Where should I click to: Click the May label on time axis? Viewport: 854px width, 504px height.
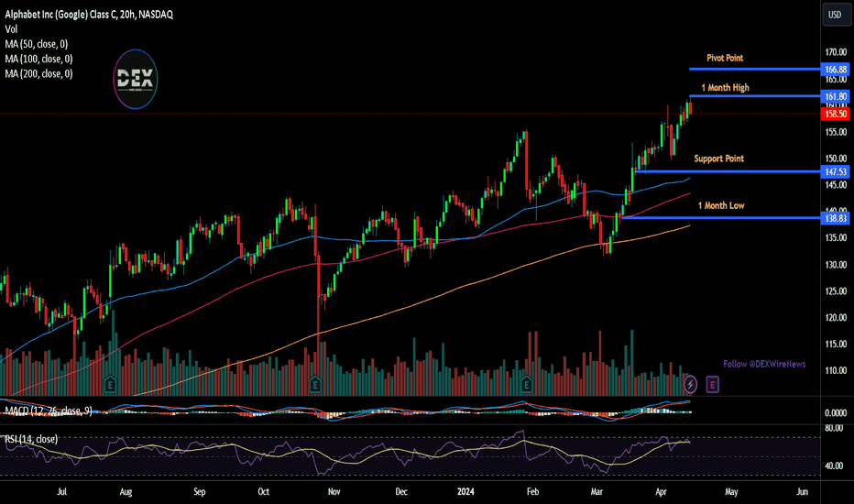click(x=731, y=491)
